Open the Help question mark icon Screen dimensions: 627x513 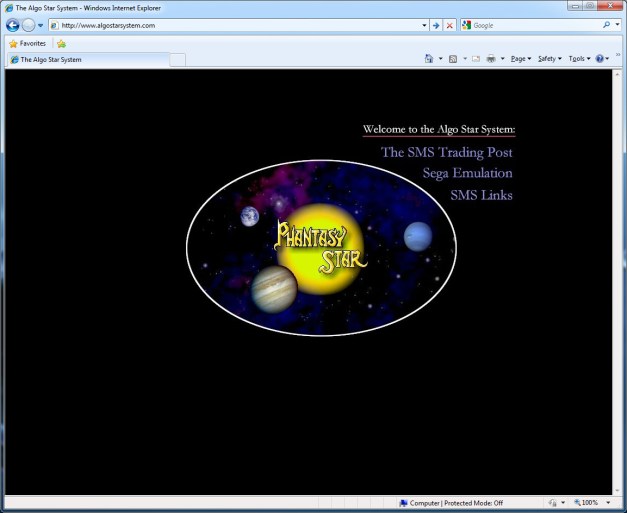pos(600,59)
